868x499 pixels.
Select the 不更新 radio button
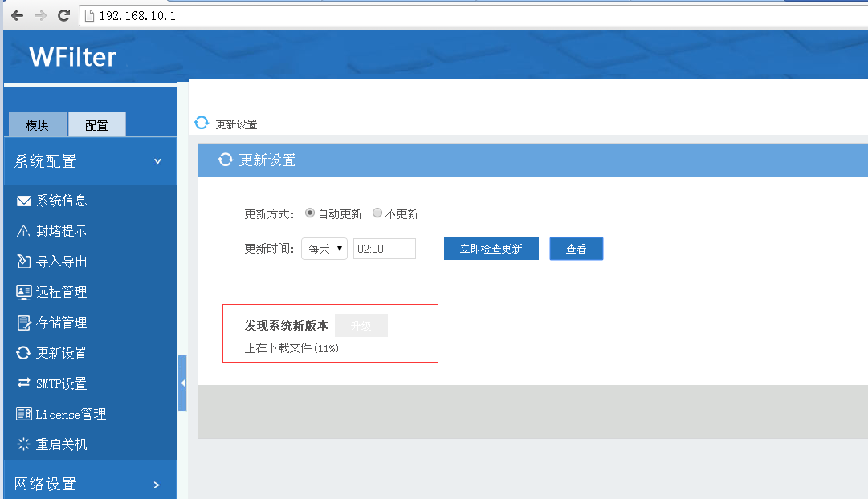(377, 213)
